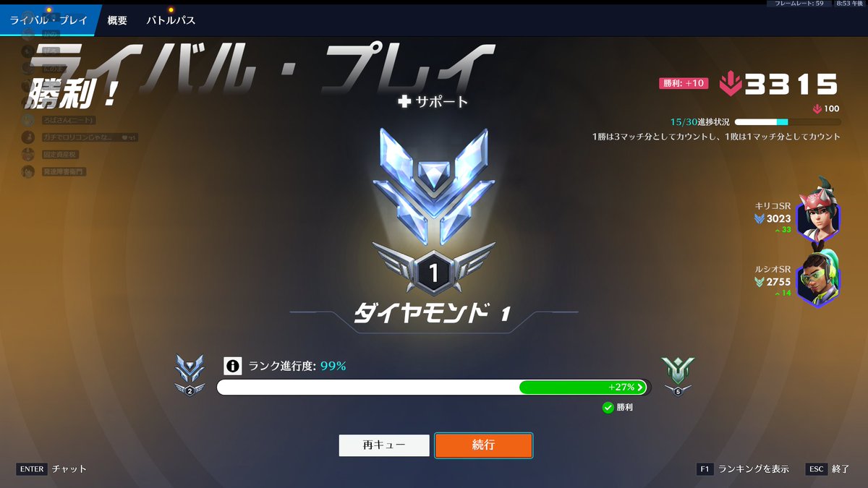Click the ダイヤモンド 1 rank title

coord(433,314)
